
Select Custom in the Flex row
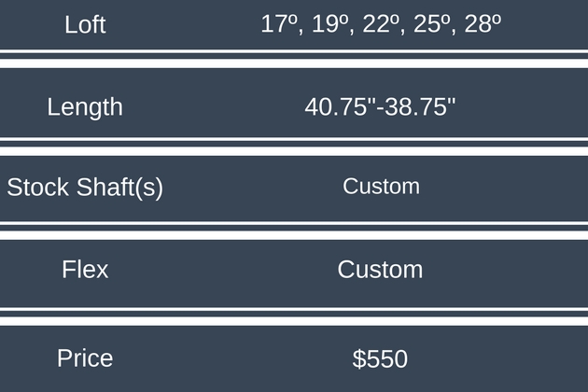point(381,270)
